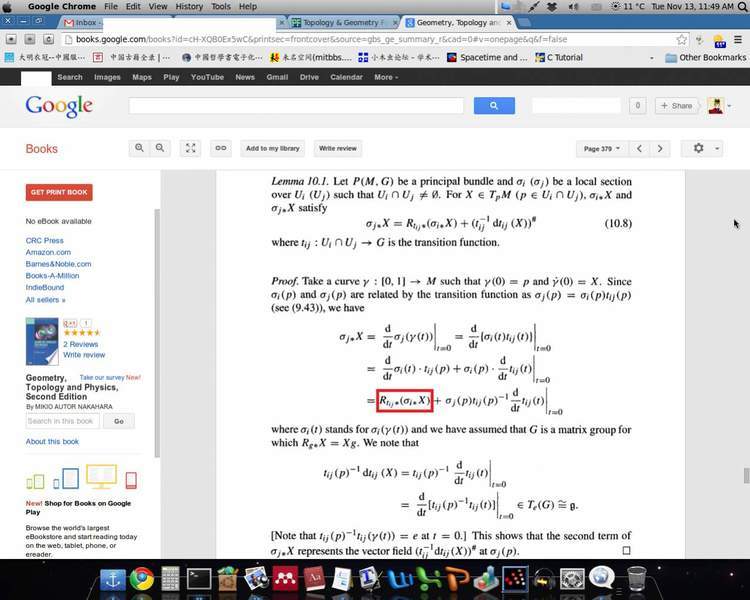Click the GET PRINT BOOK button
The width and height of the screenshot is (750, 600).
pos(59,192)
